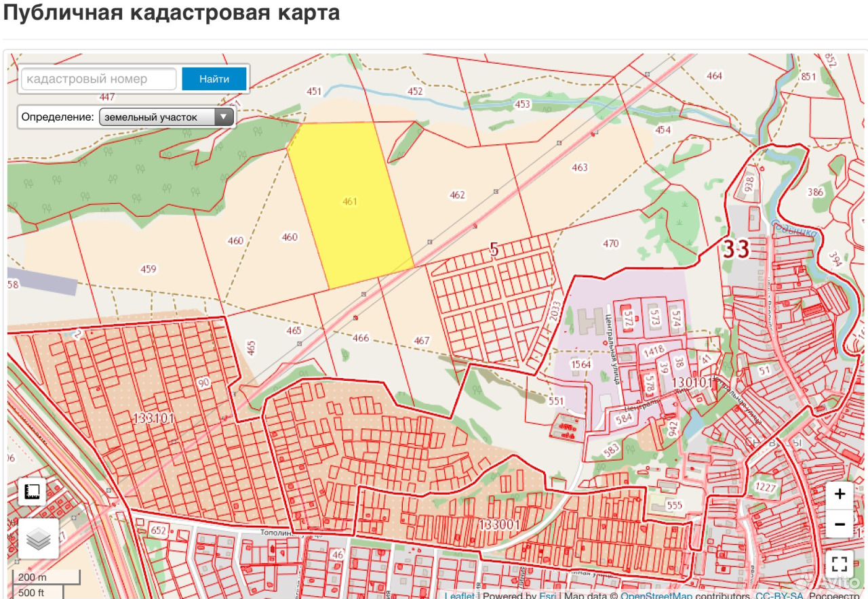The height and width of the screenshot is (599, 868).
Task: Click parcel label 551
Action: click(x=556, y=400)
